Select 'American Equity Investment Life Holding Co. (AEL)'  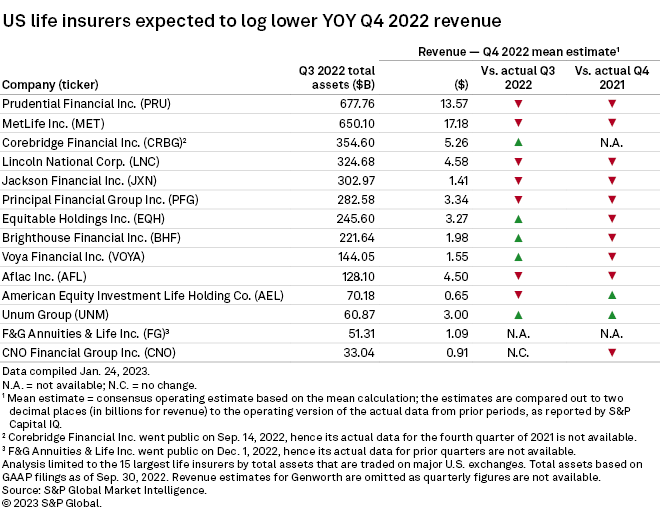[143, 296]
